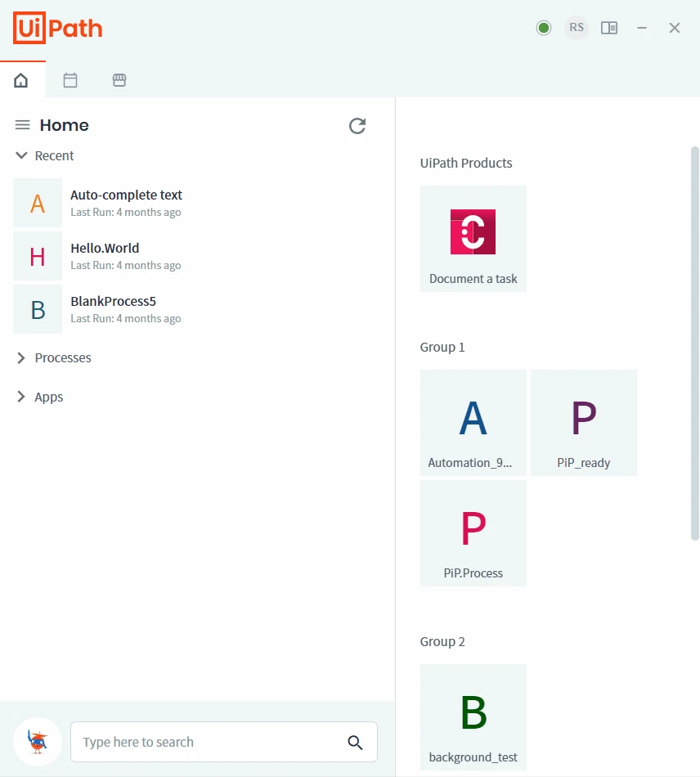Open the marketplace store tab
Screen dimensions: 700x777
click(119, 80)
